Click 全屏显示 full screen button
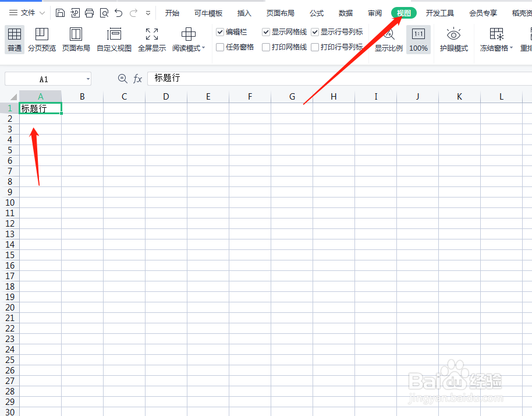Image resolution: width=532 pixels, height=416 pixels. click(152, 40)
